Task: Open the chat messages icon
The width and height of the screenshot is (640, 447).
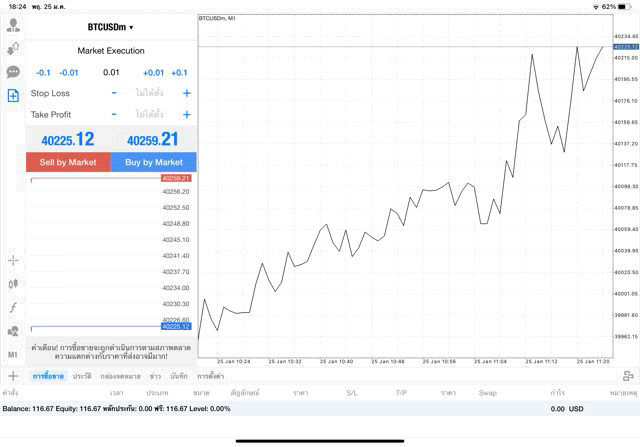Action: [x=13, y=72]
